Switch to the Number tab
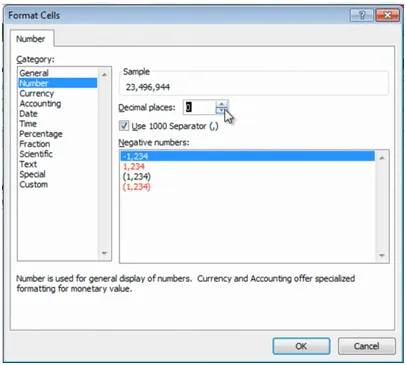The height and width of the screenshot is (365, 406). click(31, 39)
